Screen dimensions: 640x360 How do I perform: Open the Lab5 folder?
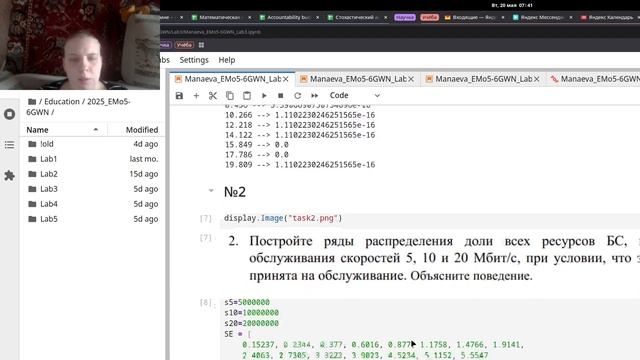pyautogui.click(x=93, y=219)
